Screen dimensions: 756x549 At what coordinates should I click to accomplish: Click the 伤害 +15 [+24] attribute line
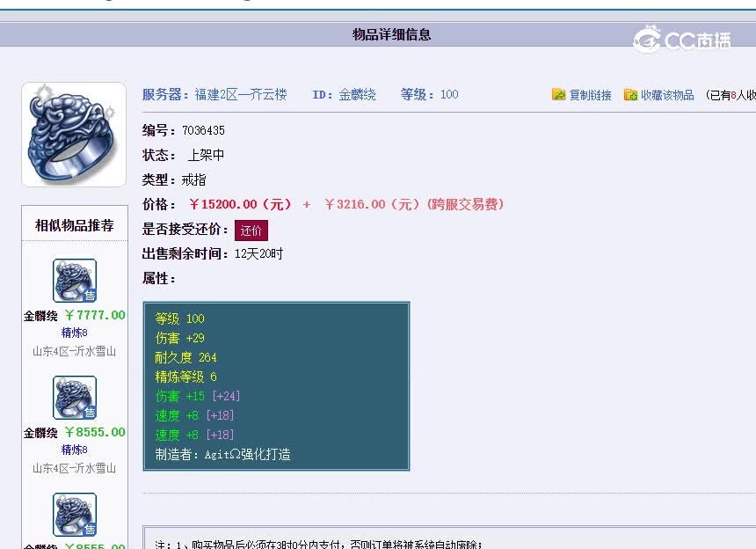(x=197, y=396)
